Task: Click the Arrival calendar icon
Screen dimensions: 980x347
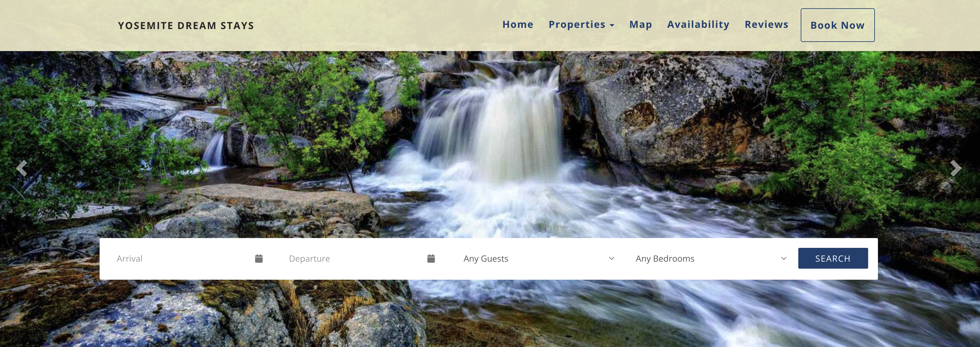Action: [x=259, y=259]
